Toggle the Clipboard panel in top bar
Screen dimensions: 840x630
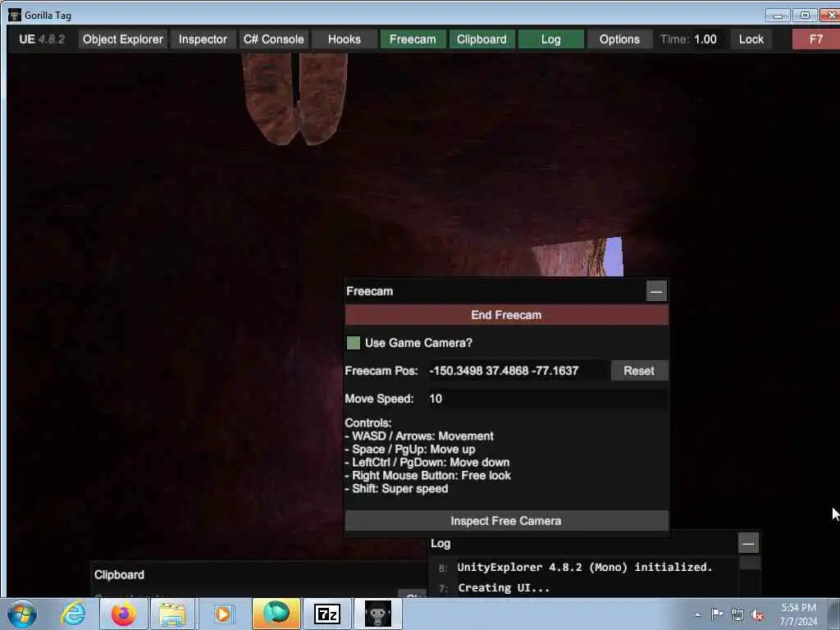click(482, 39)
